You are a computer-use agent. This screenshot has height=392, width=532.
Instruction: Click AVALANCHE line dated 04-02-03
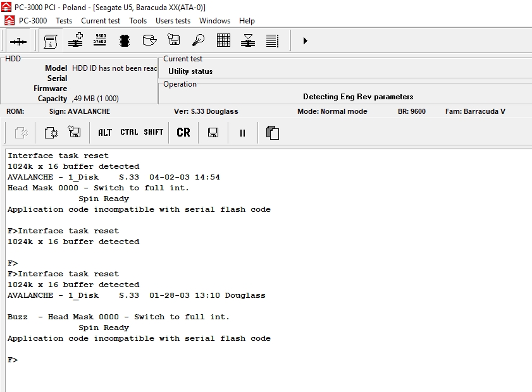click(x=114, y=177)
